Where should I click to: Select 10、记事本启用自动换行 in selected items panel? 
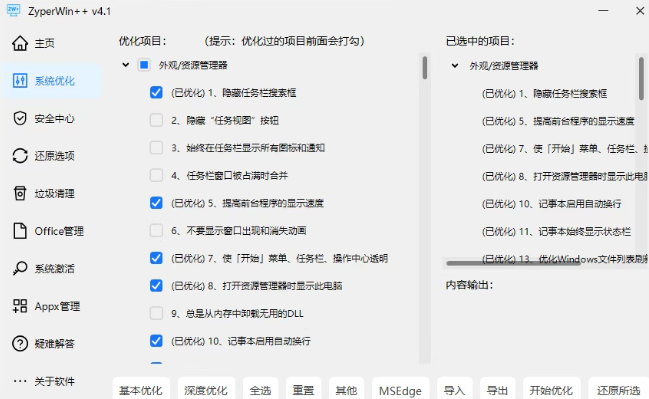pos(551,204)
